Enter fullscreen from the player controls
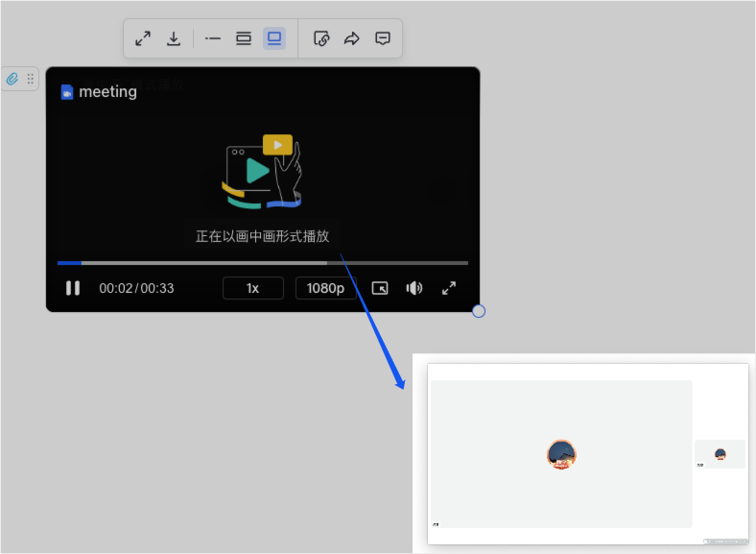The image size is (756, 554). (448, 288)
